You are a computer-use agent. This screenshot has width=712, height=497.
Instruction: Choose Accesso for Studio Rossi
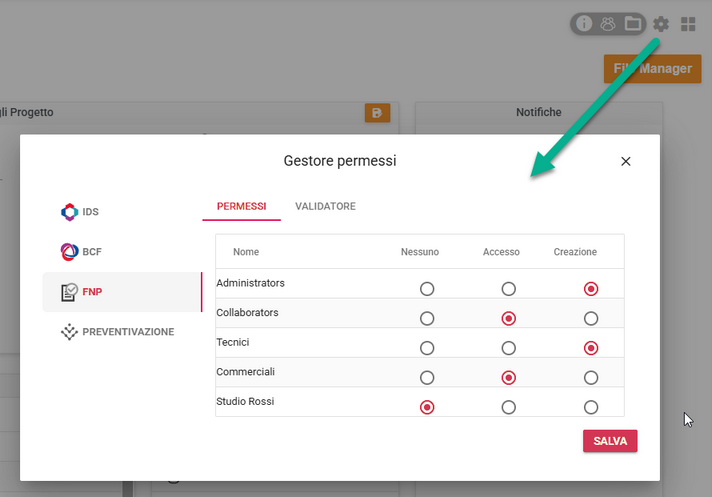pyautogui.click(x=509, y=407)
